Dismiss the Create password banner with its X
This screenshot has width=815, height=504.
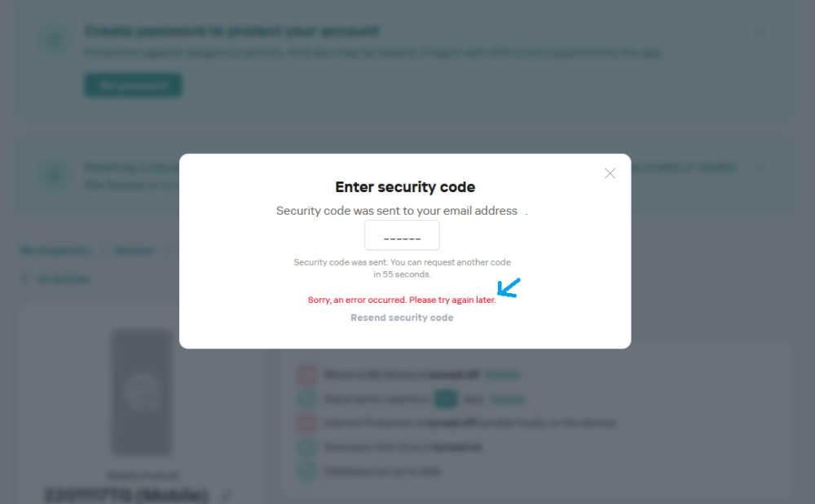click(760, 33)
